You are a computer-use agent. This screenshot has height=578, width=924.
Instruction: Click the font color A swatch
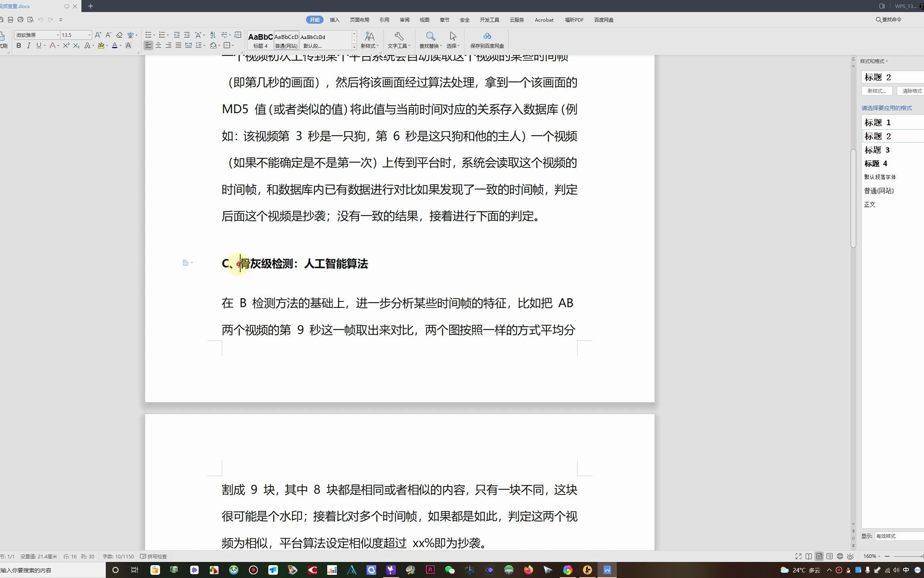click(x=115, y=46)
